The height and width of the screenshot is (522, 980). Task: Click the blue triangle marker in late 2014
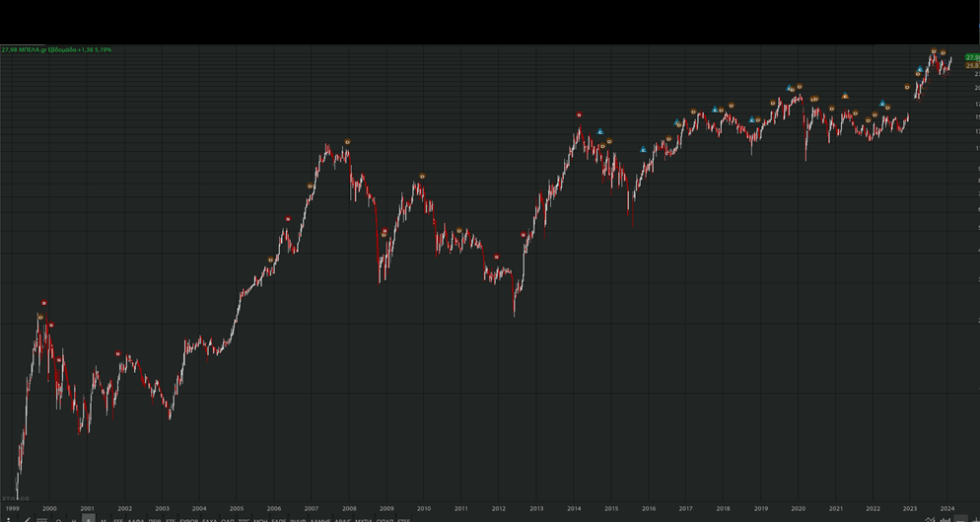click(600, 131)
